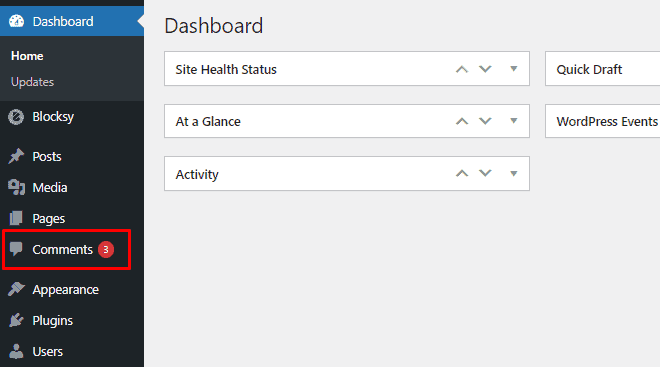The height and width of the screenshot is (367, 660).
Task: Click the Users person icon
Action: [16, 351]
